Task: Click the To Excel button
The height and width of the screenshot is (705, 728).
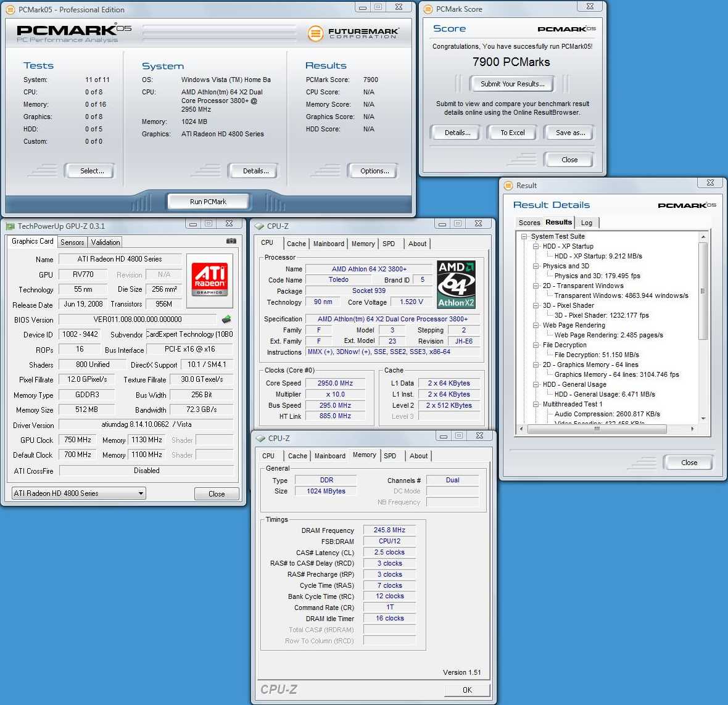Action: pyautogui.click(x=512, y=133)
